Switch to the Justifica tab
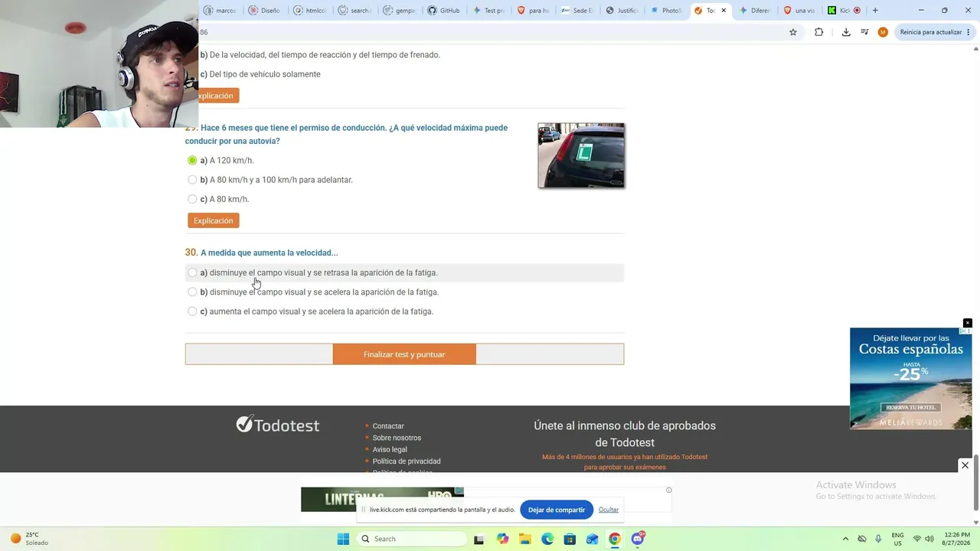Screen dimensions: 980x551 pos(622,11)
